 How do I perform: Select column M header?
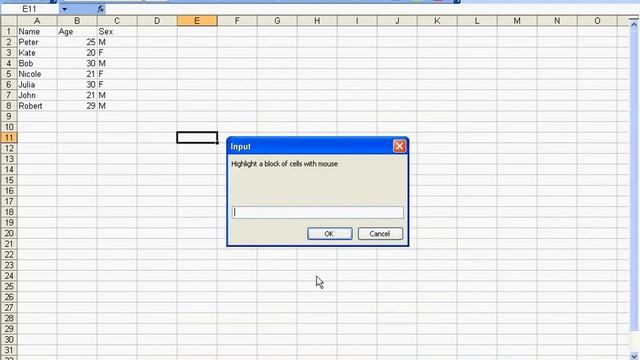click(x=517, y=21)
